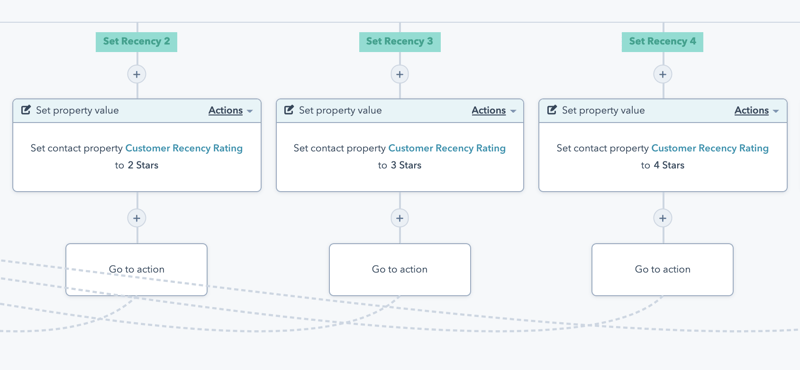Open Go to action box under Recency 2
800x370 pixels.
136,269
